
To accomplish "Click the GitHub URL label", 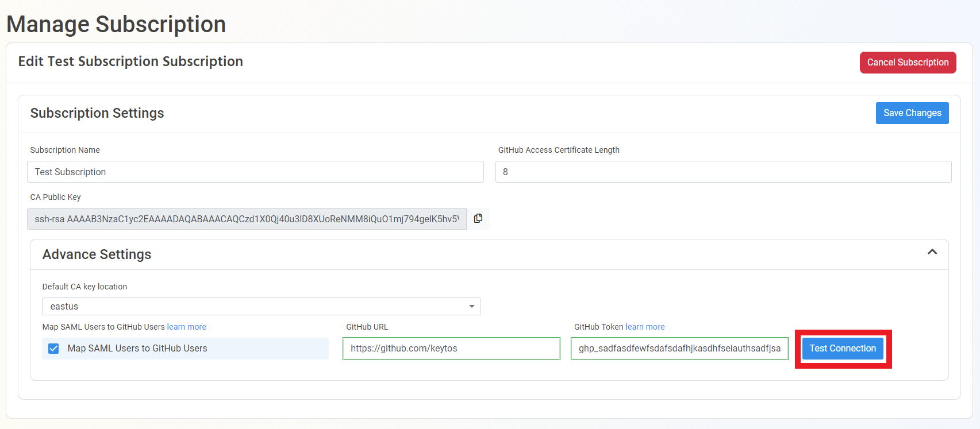I will [x=367, y=327].
